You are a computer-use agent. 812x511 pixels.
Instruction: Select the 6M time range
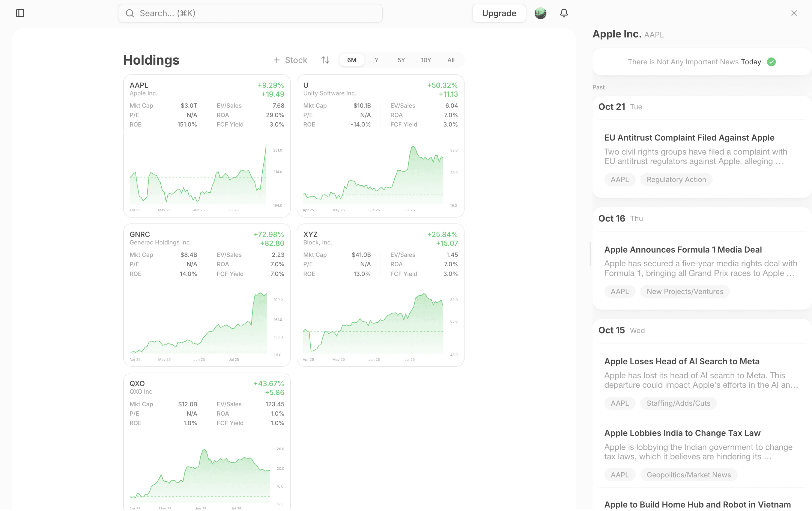pyautogui.click(x=351, y=60)
